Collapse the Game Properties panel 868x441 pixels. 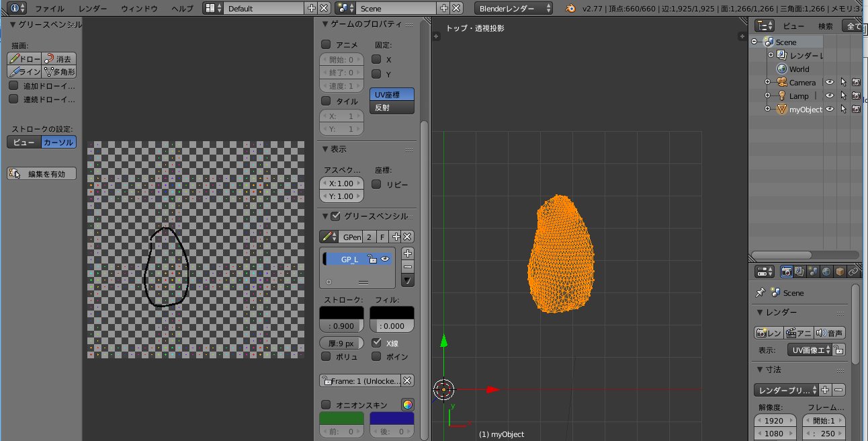[325, 24]
